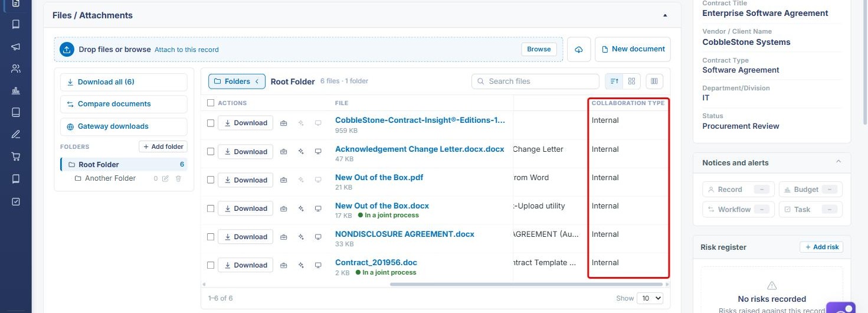868x313 pixels.
Task: Click monitor icon for Contract_201956.doc
Action: coord(318,265)
